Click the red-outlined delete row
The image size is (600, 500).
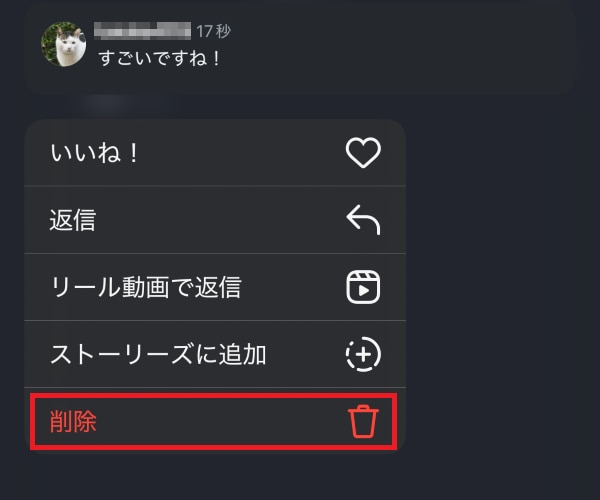(x=214, y=422)
